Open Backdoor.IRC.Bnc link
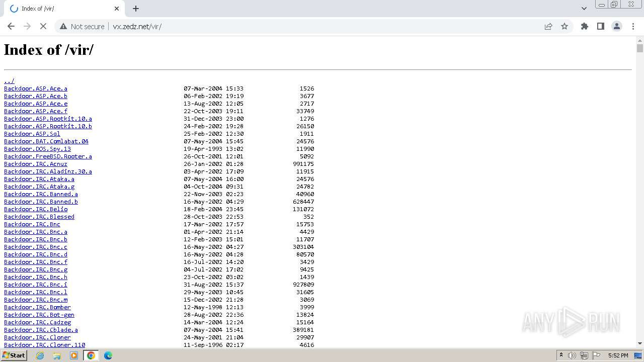644x362 pixels. (32, 224)
